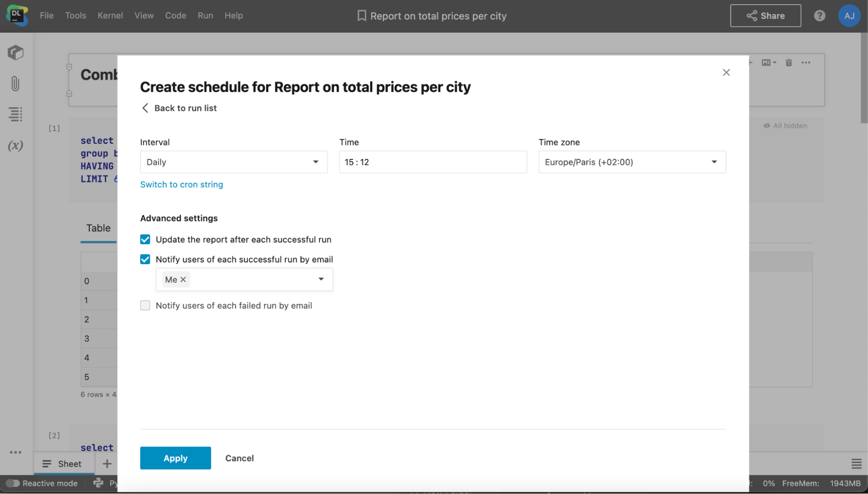Enable Notify users of each failed run
The width and height of the screenshot is (868, 494).
tap(145, 305)
